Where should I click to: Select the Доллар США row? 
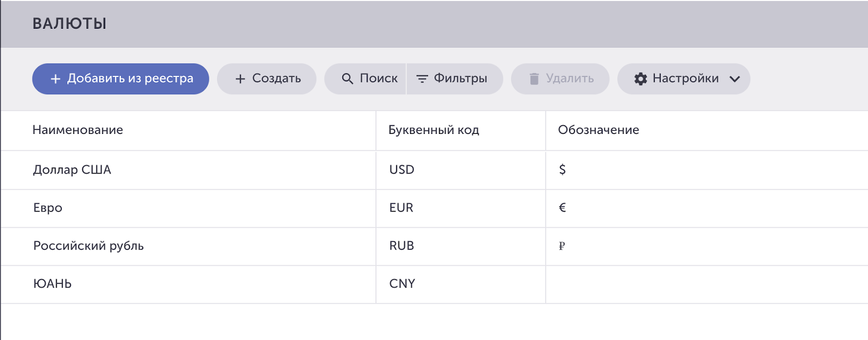(434, 170)
